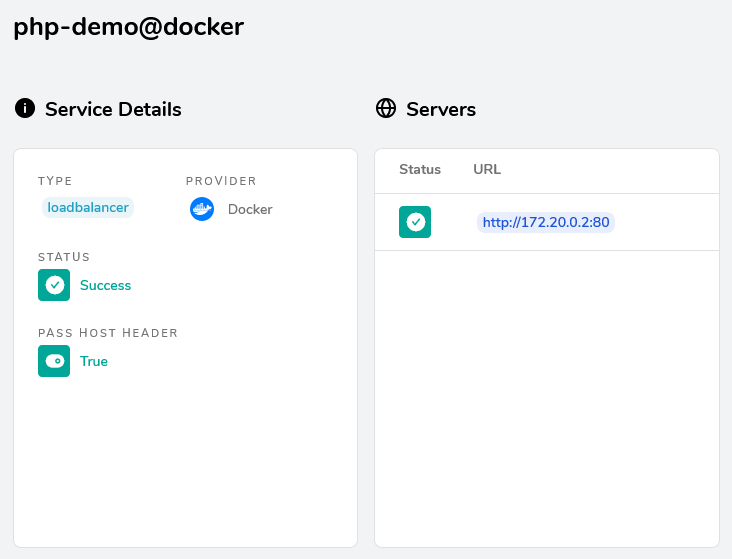Click the server row green check icon

tap(415, 222)
